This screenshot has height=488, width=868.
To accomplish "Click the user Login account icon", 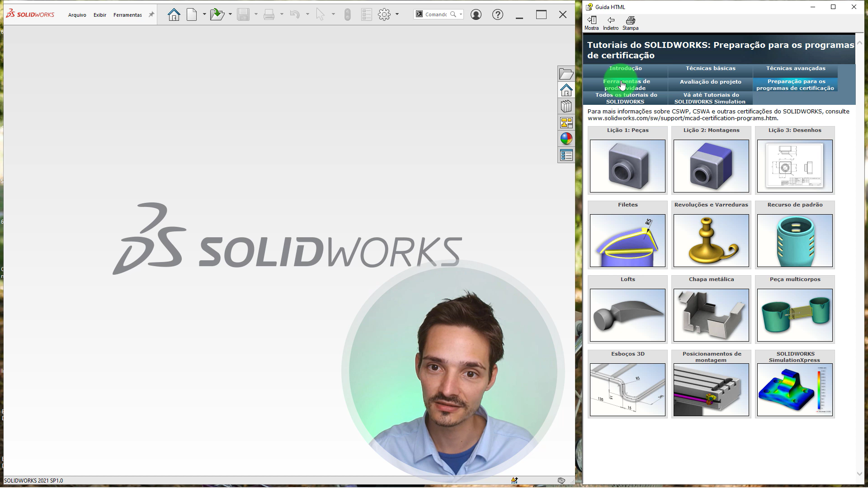I will [x=476, y=15].
